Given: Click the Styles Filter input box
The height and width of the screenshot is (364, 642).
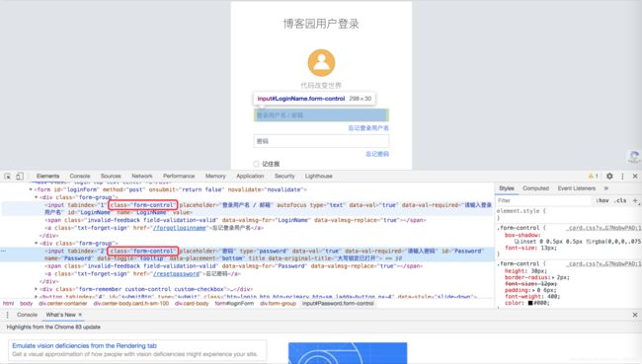Looking at the screenshot, I should tap(544, 200).
